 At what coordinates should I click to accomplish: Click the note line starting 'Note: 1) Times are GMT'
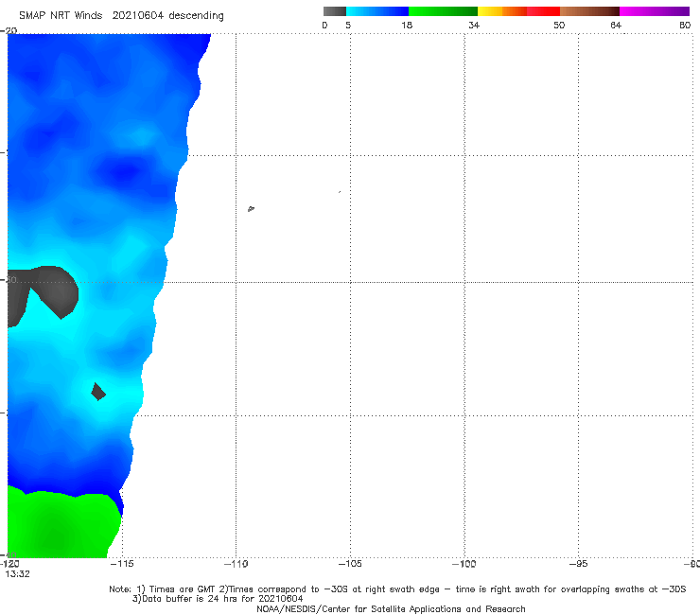[x=397, y=589]
